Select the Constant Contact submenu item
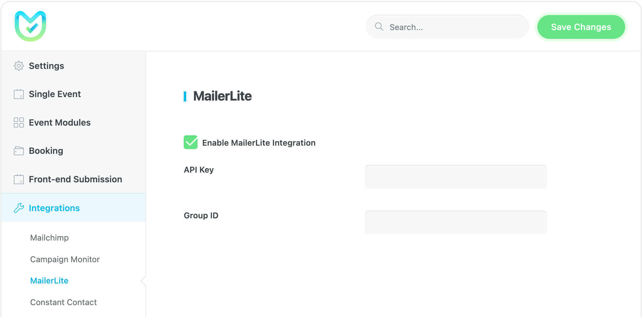Screen dimensions: 644x317 [64, 302]
